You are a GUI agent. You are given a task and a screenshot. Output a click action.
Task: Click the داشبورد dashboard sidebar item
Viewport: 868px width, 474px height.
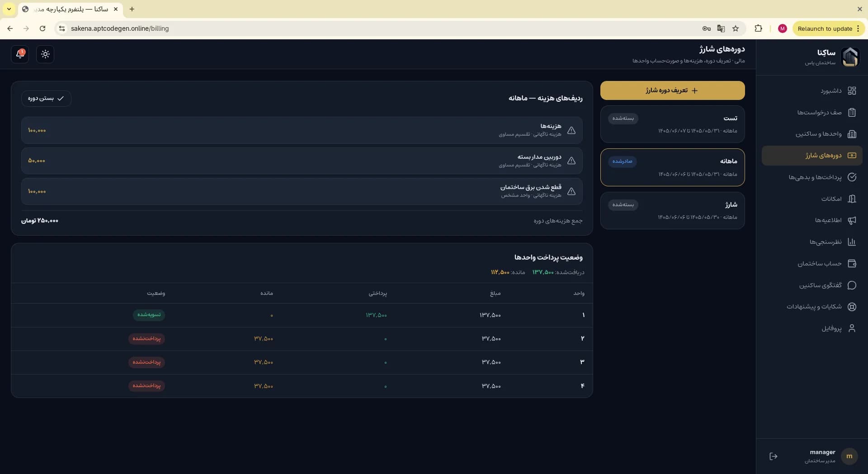coord(812,91)
